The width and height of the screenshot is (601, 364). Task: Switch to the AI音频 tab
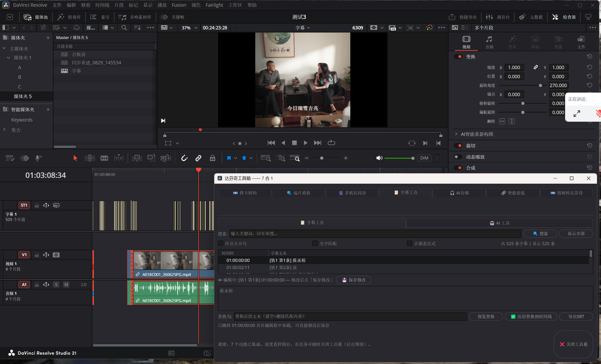459,193
